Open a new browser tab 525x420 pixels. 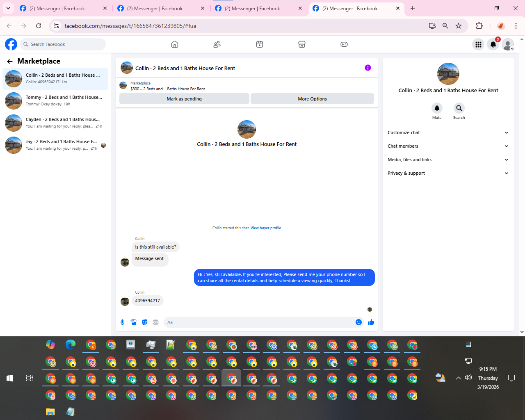click(x=413, y=8)
